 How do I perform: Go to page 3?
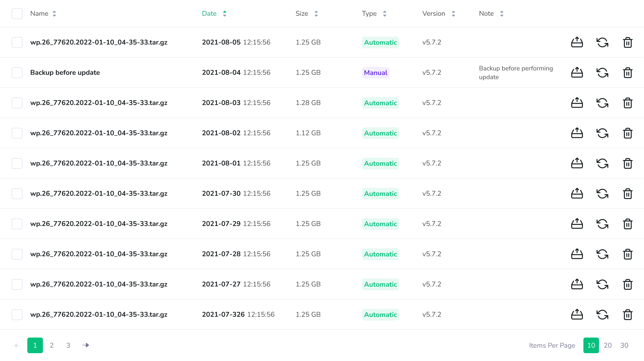pos(68,345)
